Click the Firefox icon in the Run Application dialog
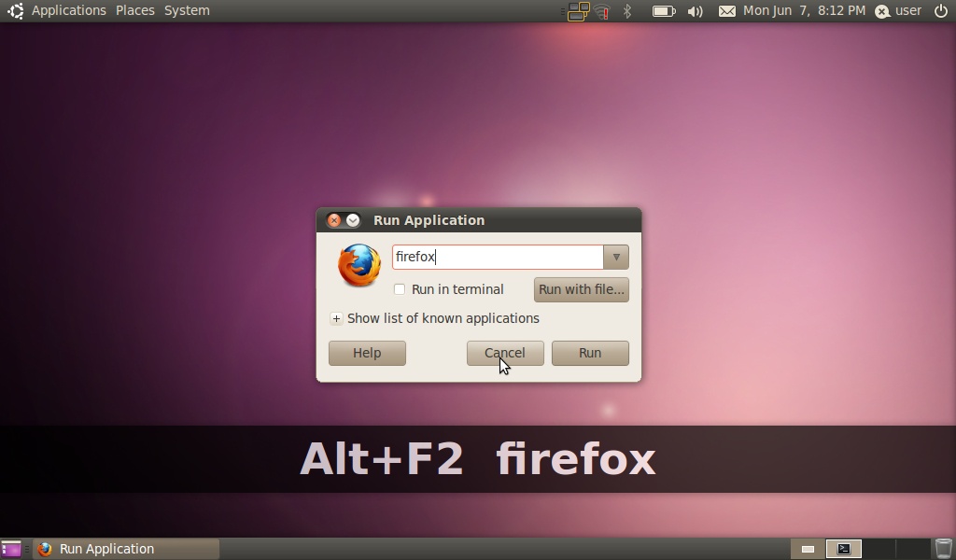Image resolution: width=956 pixels, height=560 pixels. [359, 266]
